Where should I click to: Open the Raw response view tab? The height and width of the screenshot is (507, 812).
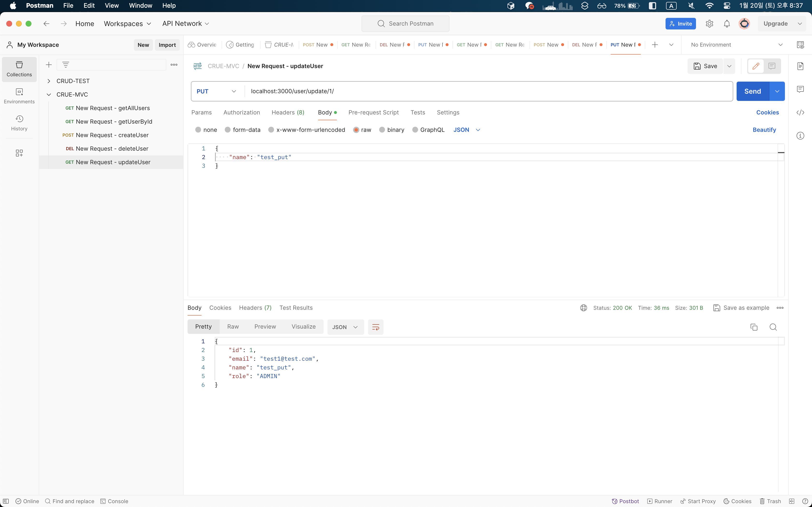pyautogui.click(x=233, y=327)
